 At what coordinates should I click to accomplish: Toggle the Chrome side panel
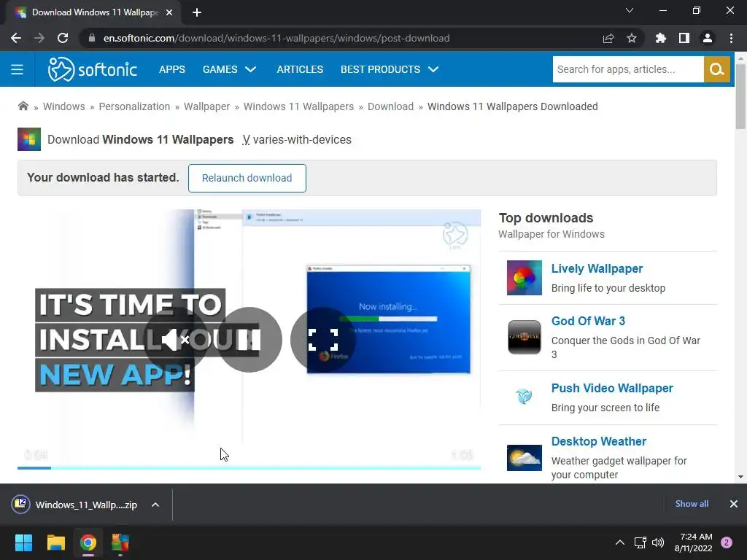coord(684,38)
